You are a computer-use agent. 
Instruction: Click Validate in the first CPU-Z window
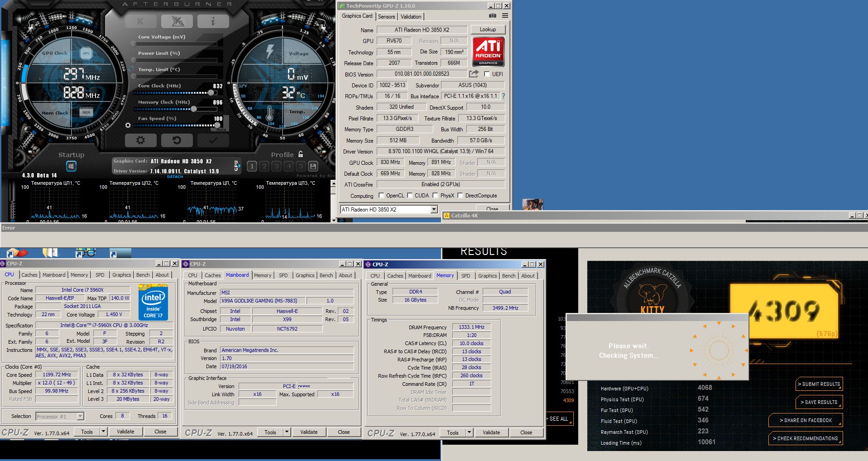(x=125, y=432)
